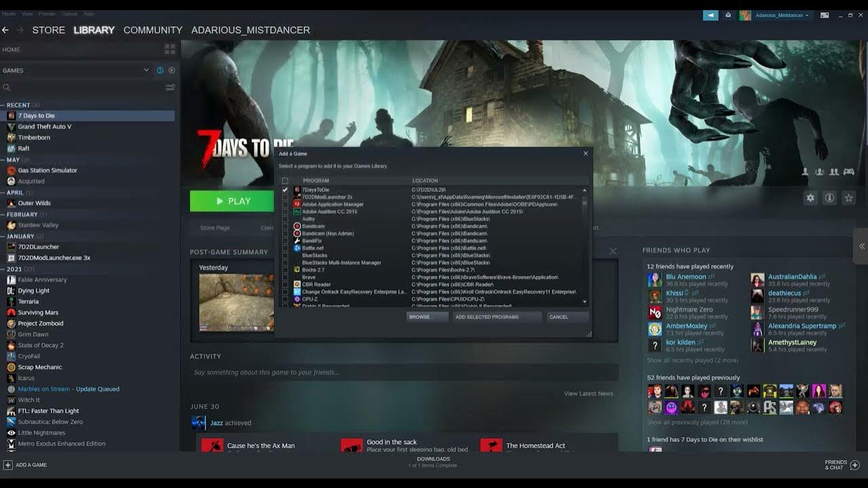
Task: Check the Adobe Application Manager checkbox
Action: (285, 204)
